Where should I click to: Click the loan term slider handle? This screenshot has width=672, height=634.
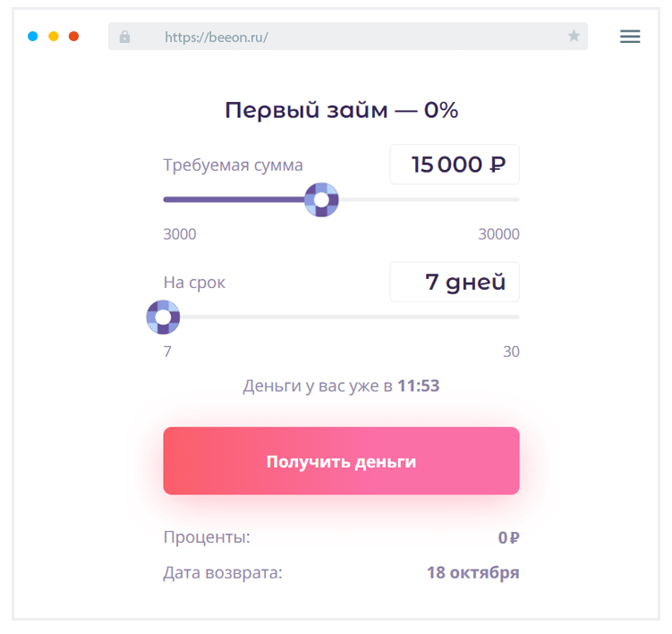pyautogui.click(x=164, y=317)
